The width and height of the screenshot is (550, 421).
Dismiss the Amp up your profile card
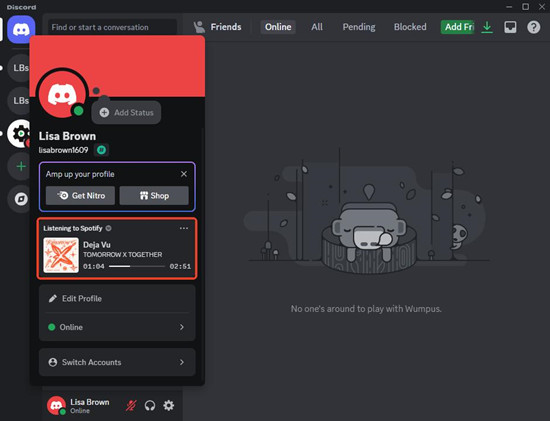(184, 174)
